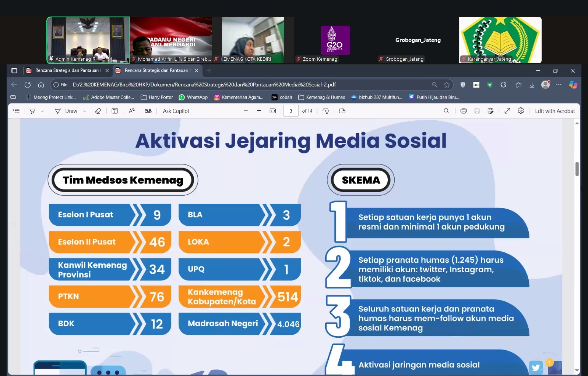Expand the Highlight tool dropdown arrow
This screenshot has width=588, height=376.
[x=42, y=111]
